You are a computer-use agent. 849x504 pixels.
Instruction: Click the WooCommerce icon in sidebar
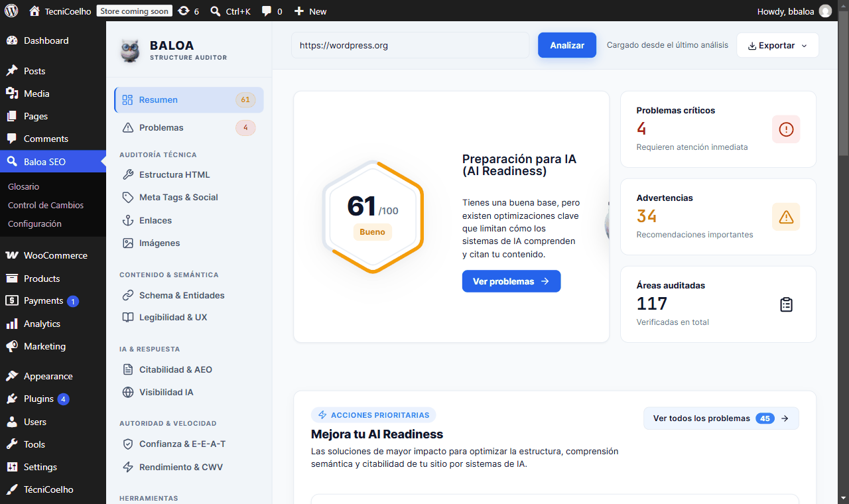point(11,255)
